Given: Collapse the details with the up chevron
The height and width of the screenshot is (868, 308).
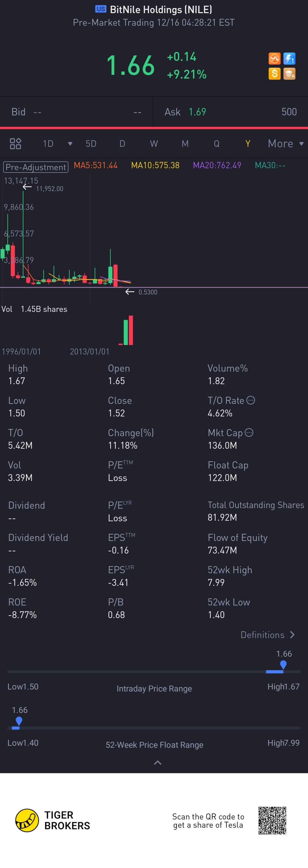Looking at the screenshot, I should pos(157,763).
